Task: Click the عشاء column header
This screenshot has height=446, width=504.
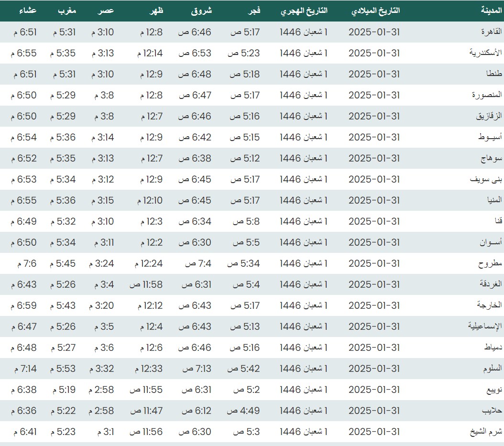Action: (x=27, y=11)
